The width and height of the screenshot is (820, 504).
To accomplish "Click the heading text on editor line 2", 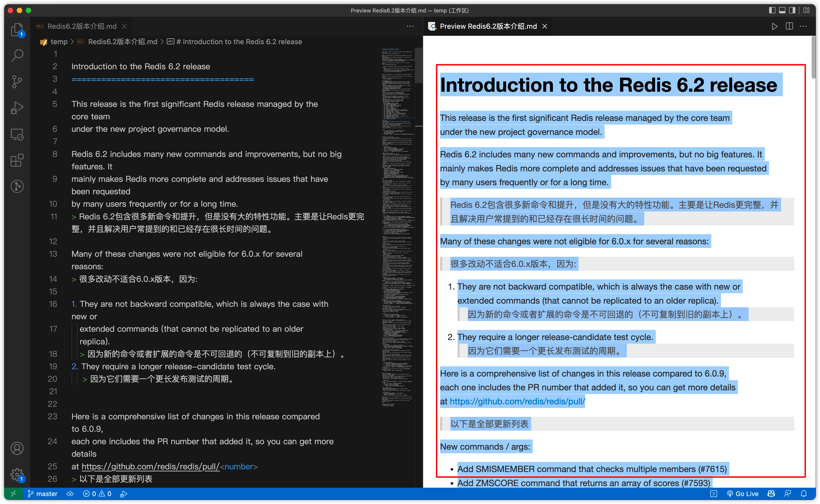I will pyautogui.click(x=141, y=66).
